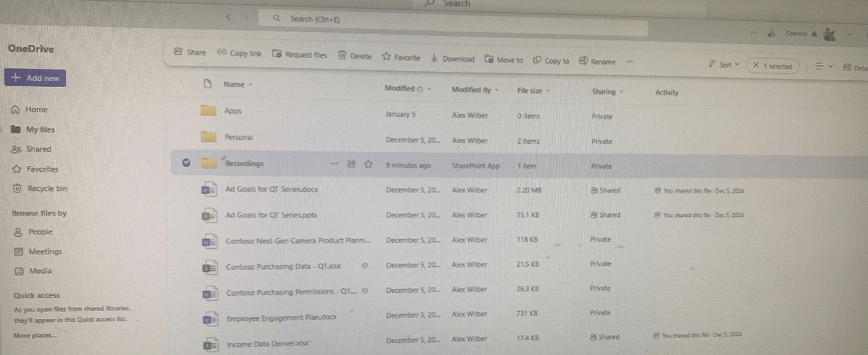Click Shared status of Ad Goals pptx
868x355 pixels.
[x=605, y=214]
